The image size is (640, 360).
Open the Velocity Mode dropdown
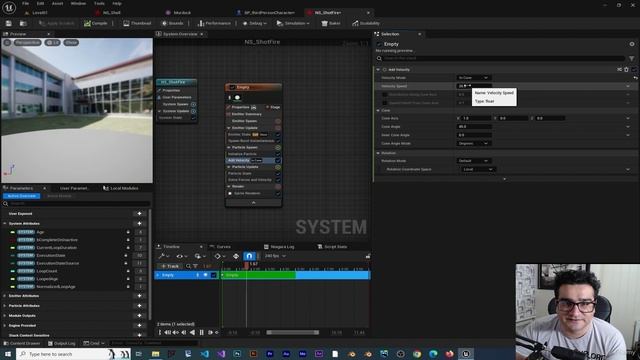473,78
